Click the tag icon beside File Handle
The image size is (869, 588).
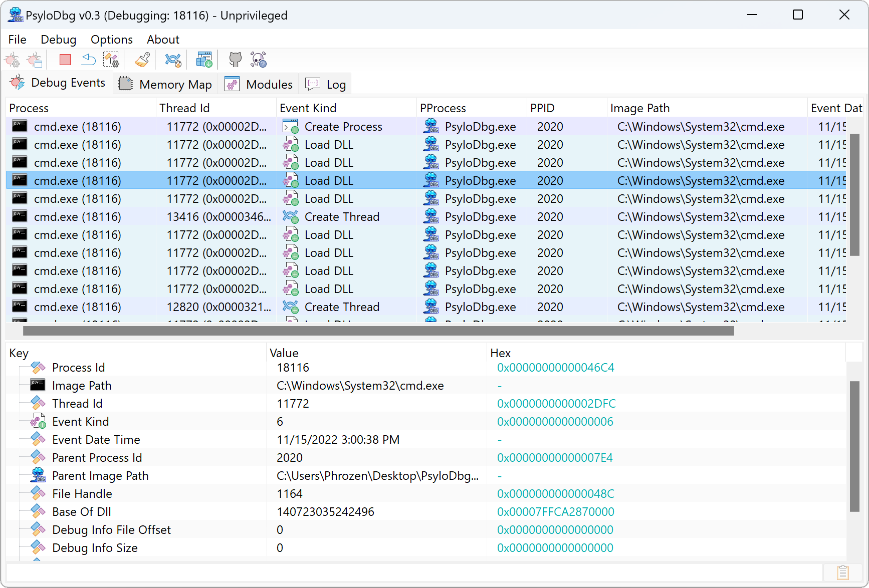38,493
